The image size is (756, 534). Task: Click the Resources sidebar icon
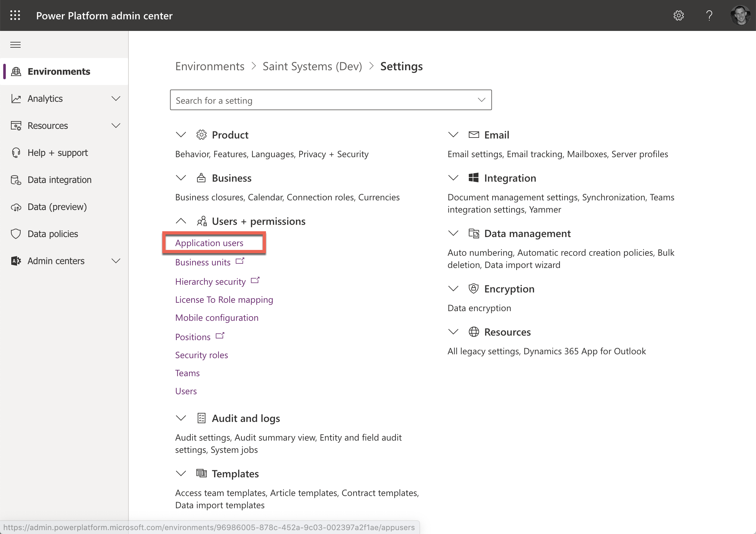(x=16, y=126)
